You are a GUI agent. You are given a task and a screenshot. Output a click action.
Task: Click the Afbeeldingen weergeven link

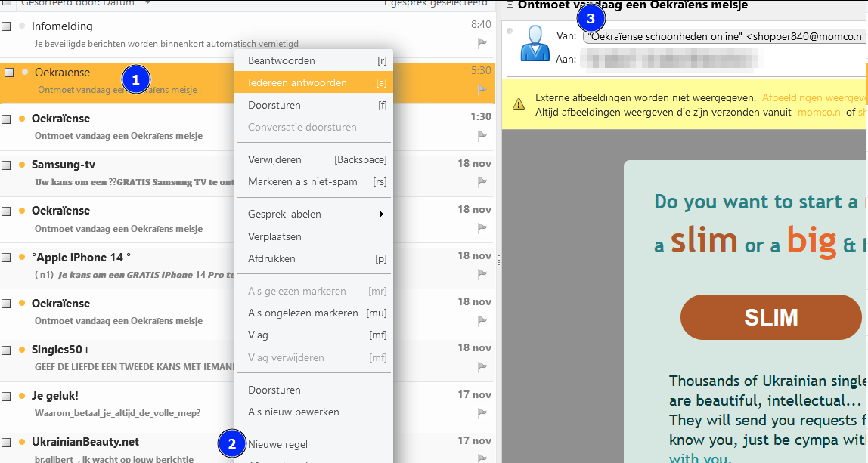[814, 98]
